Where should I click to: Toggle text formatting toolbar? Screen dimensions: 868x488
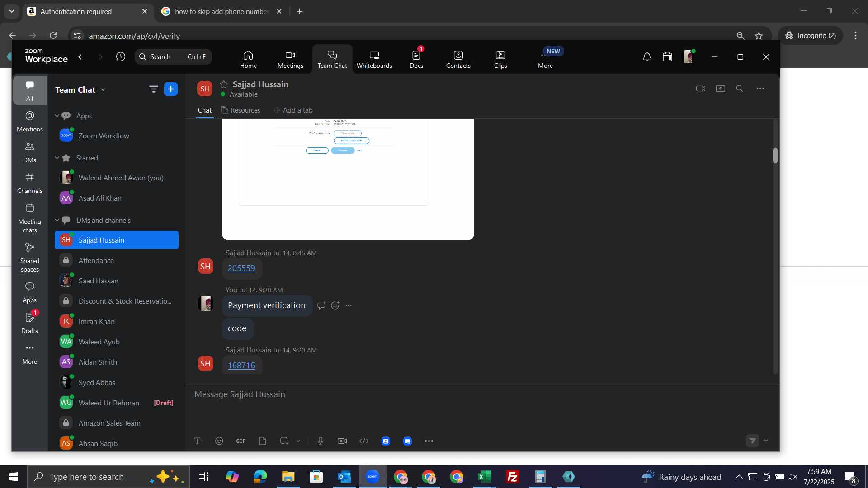pos(198,441)
